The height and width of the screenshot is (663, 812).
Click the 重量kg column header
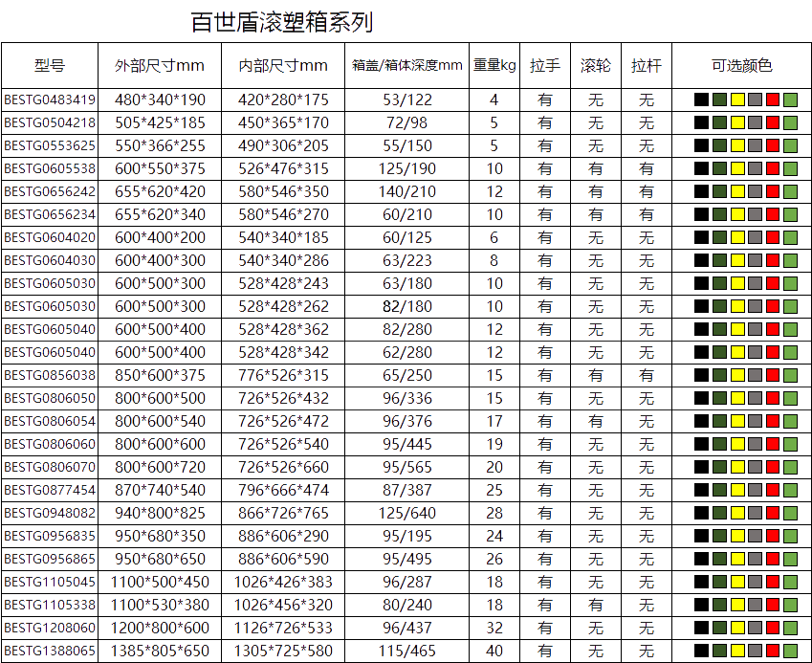tap(494, 66)
